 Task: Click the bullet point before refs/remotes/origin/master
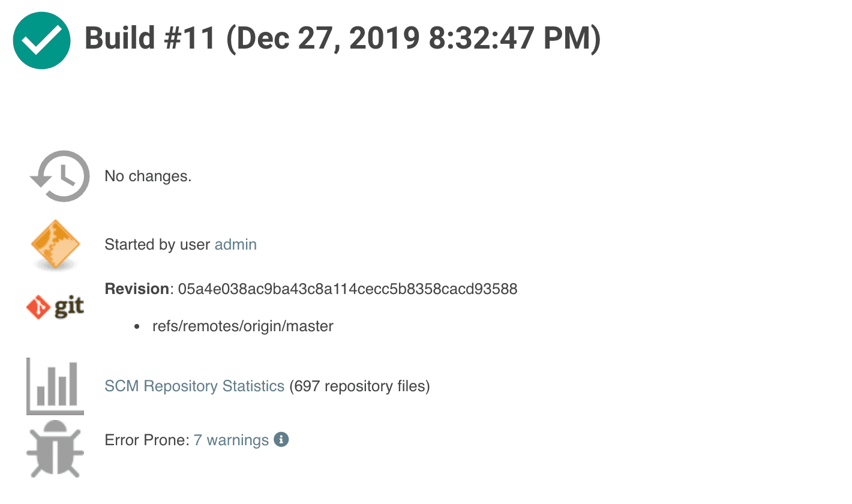point(137,327)
